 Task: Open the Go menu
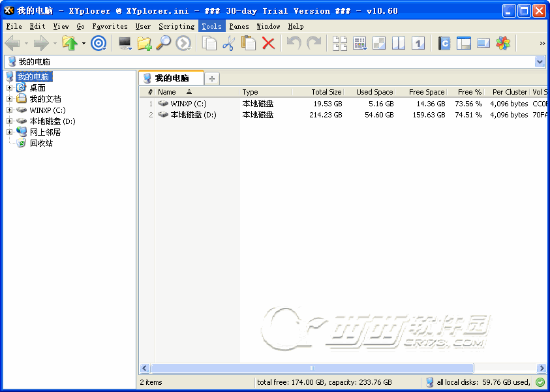tap(81, 26)
